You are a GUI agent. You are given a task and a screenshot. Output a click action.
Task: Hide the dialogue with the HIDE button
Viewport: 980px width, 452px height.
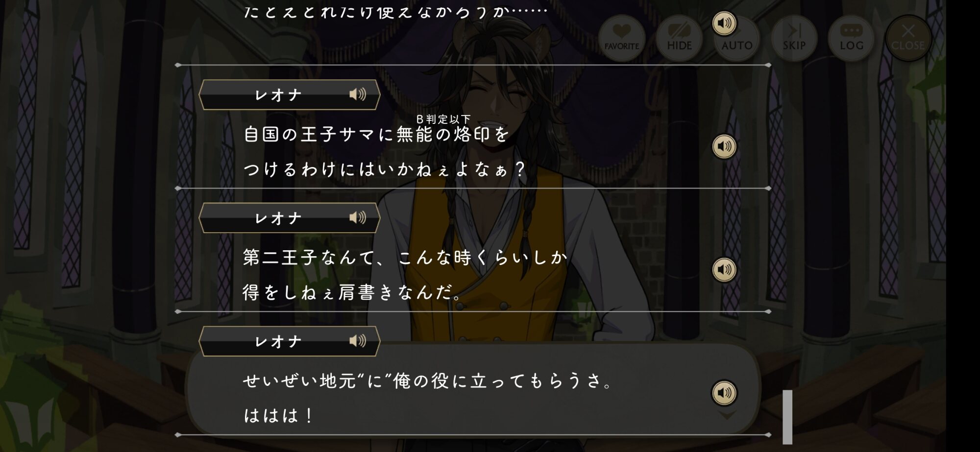point(679,38)
